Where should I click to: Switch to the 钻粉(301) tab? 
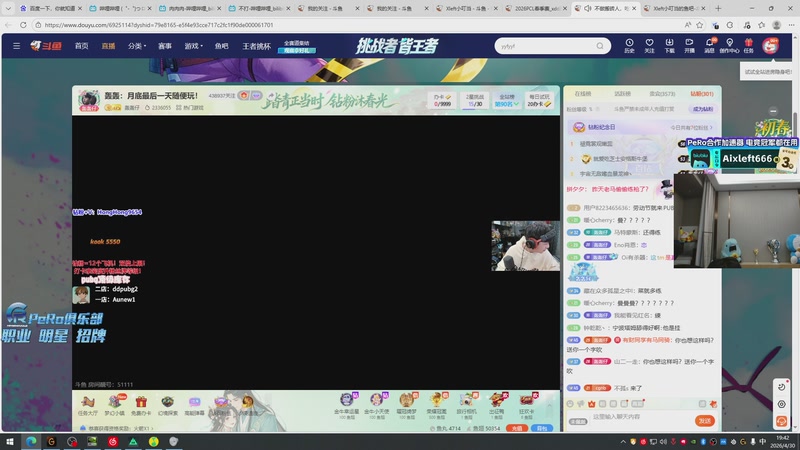pos(702,94)
